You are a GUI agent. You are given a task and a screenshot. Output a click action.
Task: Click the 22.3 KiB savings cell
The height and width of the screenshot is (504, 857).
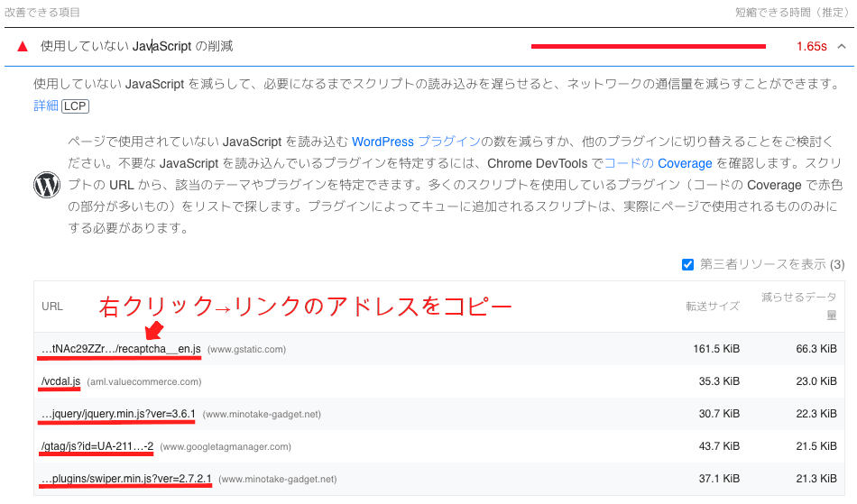tap(816, 414)
